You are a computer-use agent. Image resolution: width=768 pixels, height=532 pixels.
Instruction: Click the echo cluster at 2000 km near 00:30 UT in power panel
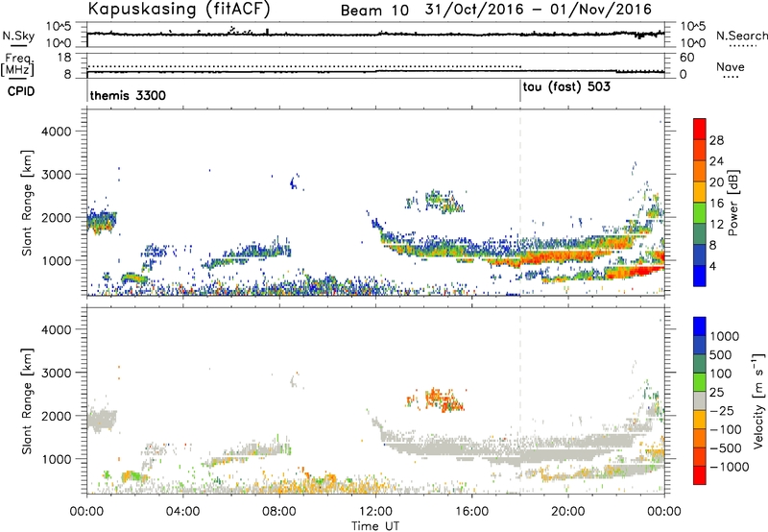click(102, 221)
